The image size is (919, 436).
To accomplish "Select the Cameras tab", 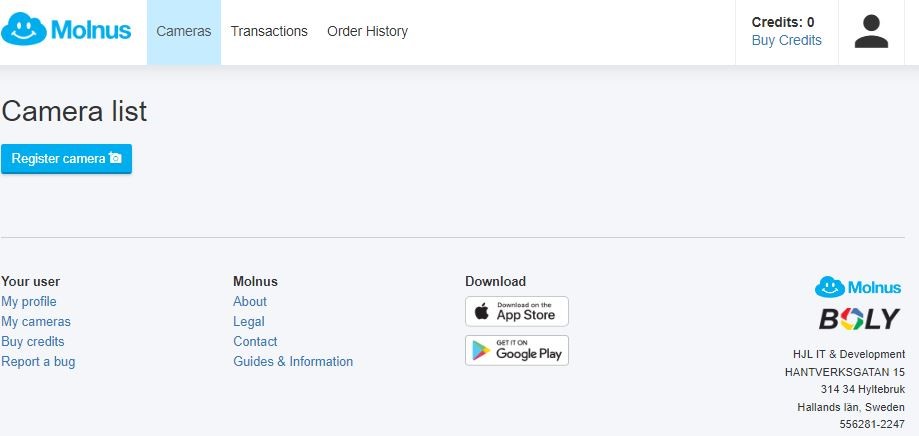I will (x=184, y=32).
